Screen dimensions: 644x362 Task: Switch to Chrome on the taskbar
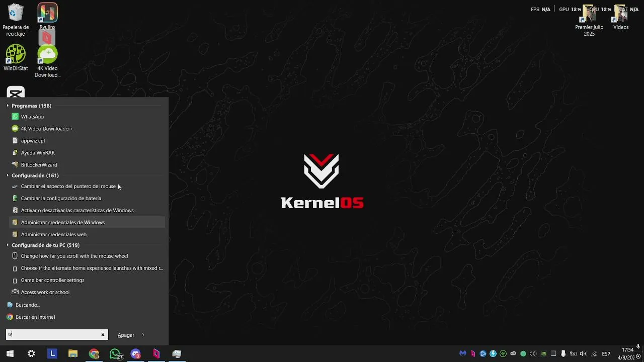tap(94, 354)
